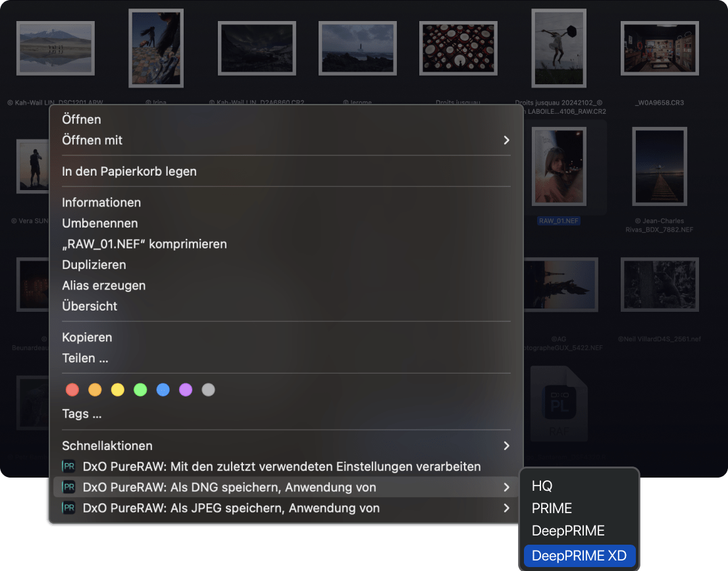
Task: Click PureRAW icon beside 'Als JPEG speichern'
Action: click(x=68, y=508)
